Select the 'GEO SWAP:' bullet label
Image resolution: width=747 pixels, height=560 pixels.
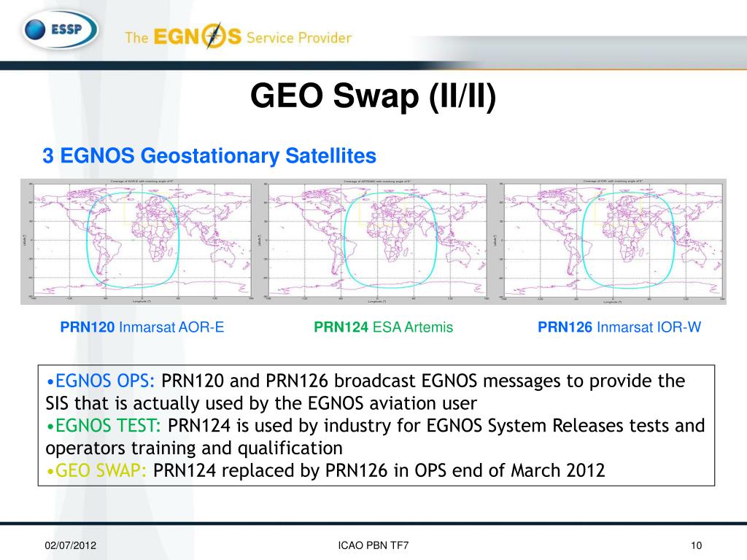click(96, 470)
